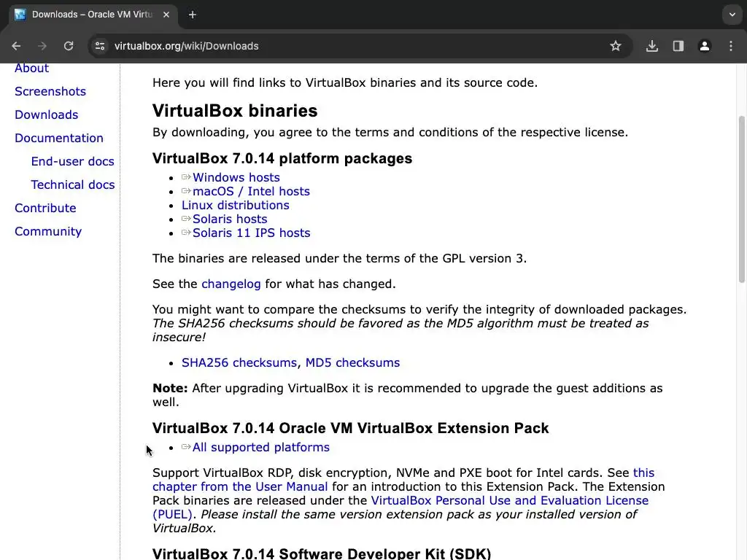Open the changelog link

[x=231, y=284]
